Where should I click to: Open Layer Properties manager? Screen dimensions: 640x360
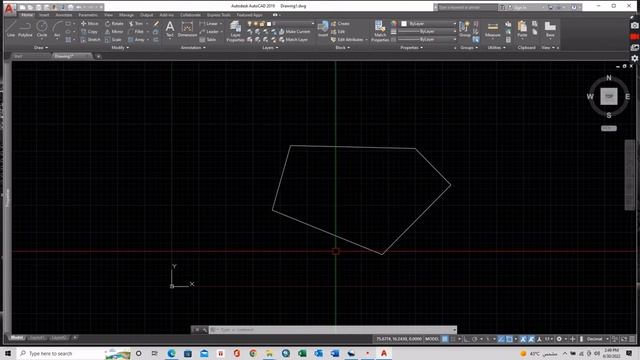click(236, 31)
